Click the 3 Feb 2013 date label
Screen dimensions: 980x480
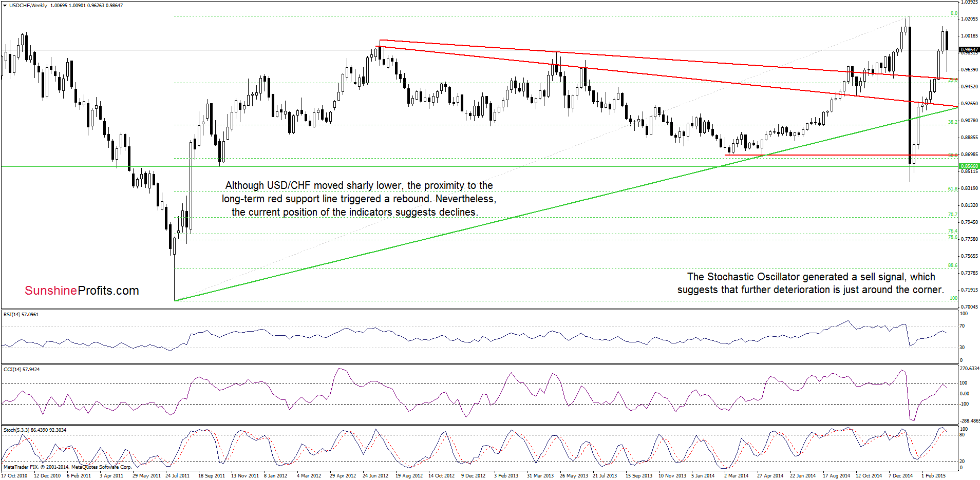click(506, 475)
